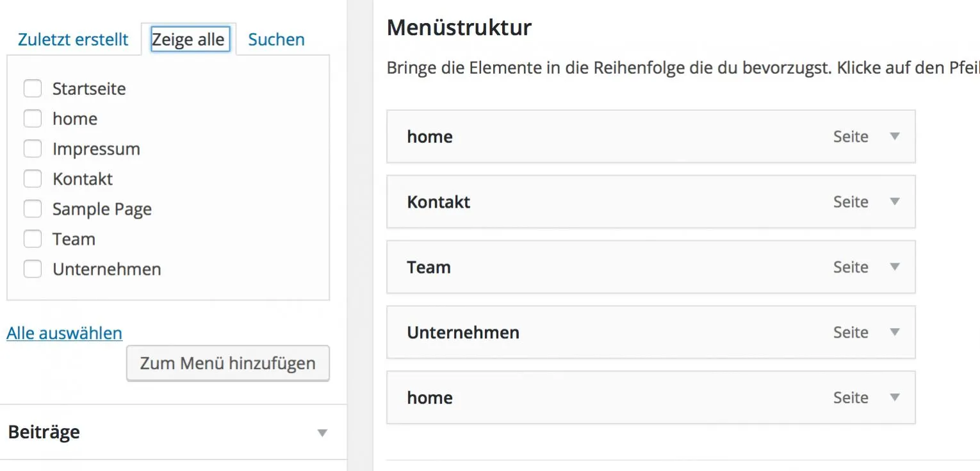The image size is (980, 471).
Task: Expand the Unternehmen menu item arrow
Action: [x=895, y=332]
